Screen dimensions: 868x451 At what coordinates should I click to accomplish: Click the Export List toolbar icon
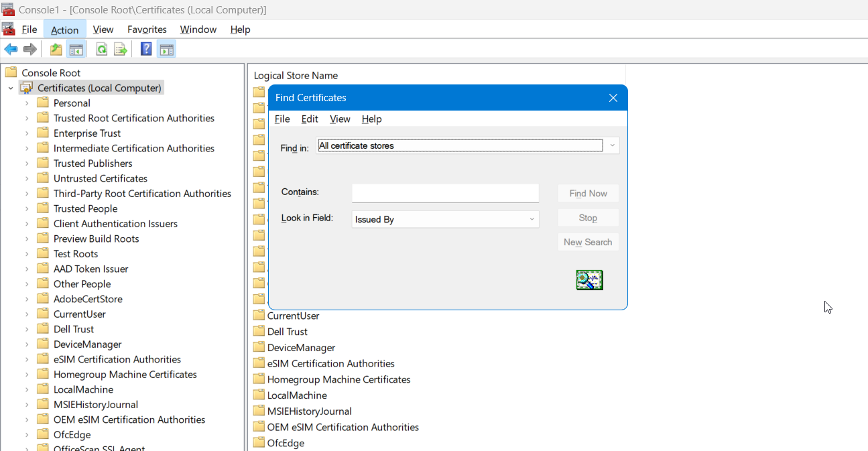[121, 50]
